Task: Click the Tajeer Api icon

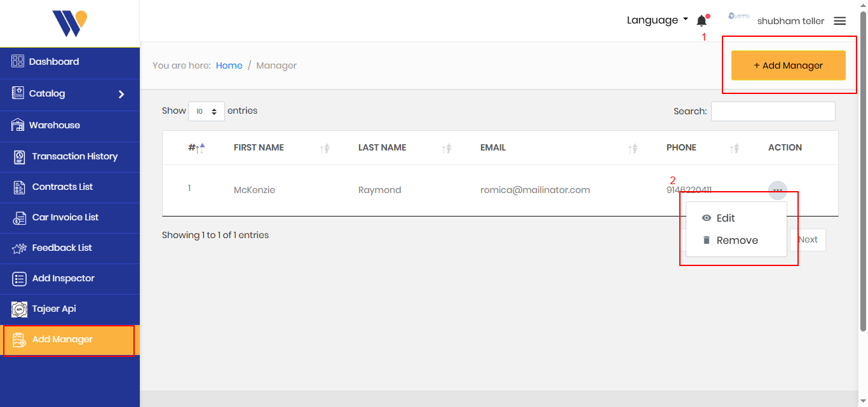Action: click(20, 309)
